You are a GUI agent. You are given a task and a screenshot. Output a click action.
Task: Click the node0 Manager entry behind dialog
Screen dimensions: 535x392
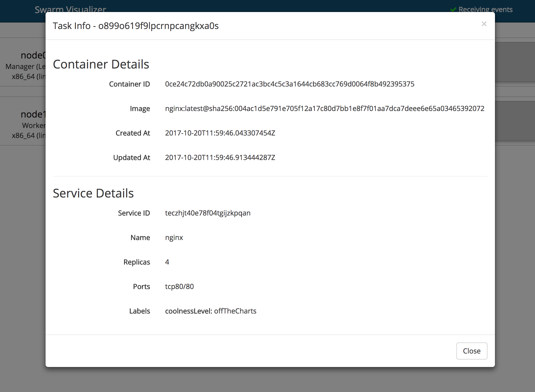pyautogui.click(x=33, y=55)
